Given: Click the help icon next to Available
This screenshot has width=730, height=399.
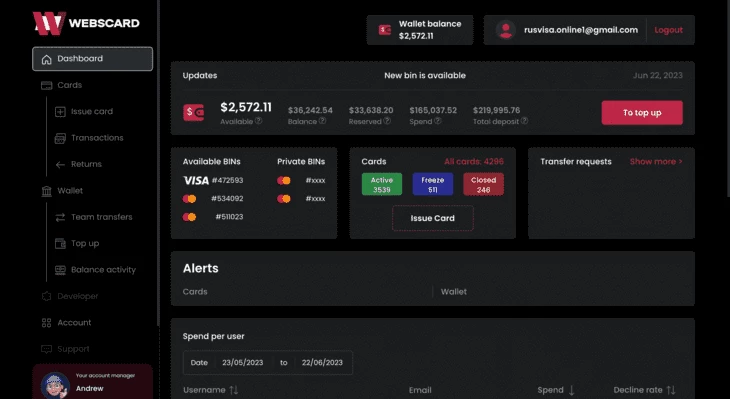Looking at the screenshot, I should [258, 121].
